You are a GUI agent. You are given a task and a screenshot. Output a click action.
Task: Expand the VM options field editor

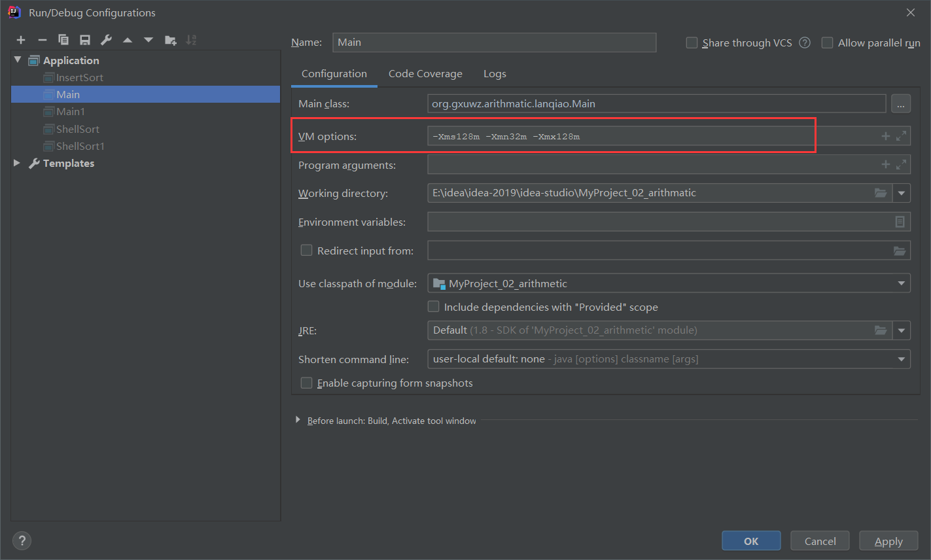[x=901, y=136]
